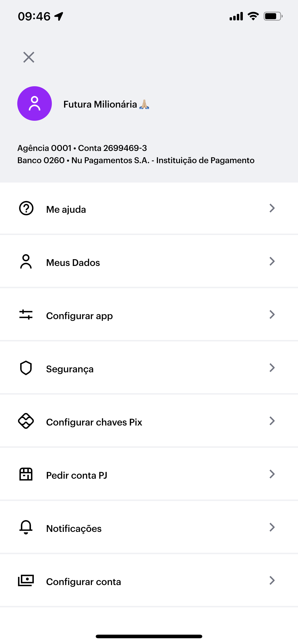Open Meus Dados via its chevron

click(272, 261)
